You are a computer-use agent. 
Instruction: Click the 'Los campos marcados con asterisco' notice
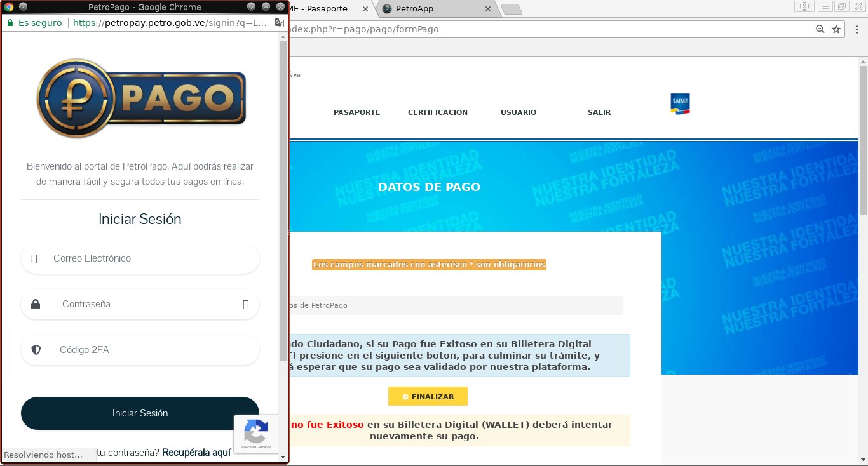[429, 265]
